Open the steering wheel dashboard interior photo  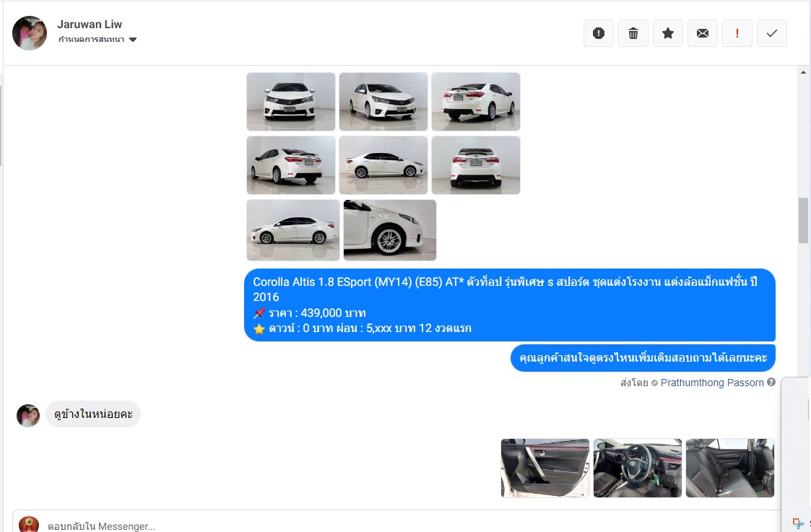[x=637, y=468]
